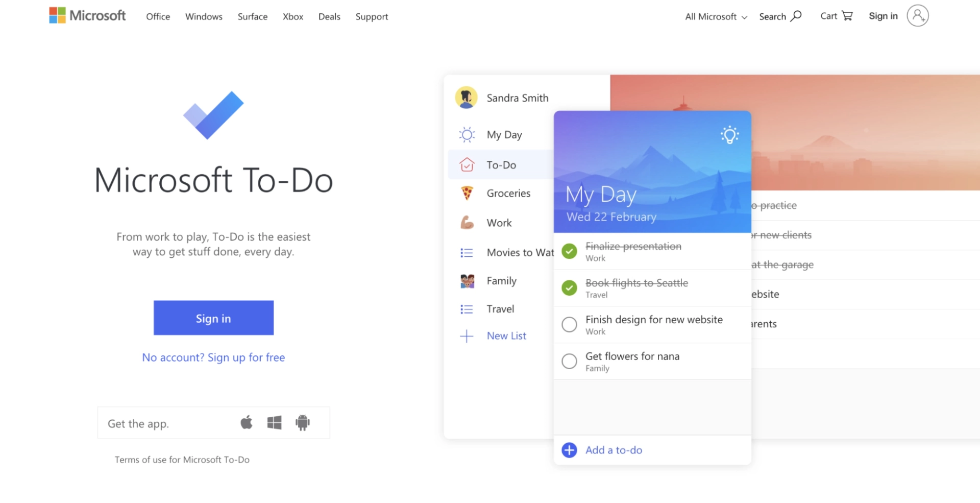Go to the Surface menu item
980x503 pixels.
click(x=252, y=16)
